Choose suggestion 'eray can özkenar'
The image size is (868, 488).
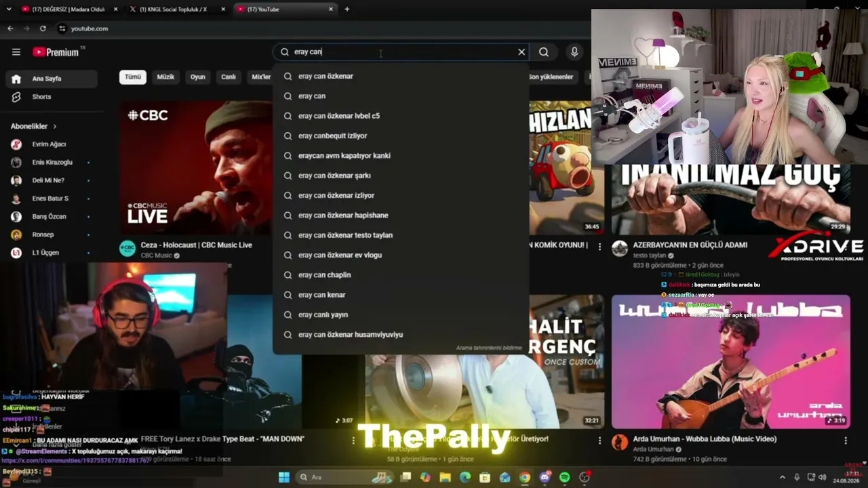401,76
